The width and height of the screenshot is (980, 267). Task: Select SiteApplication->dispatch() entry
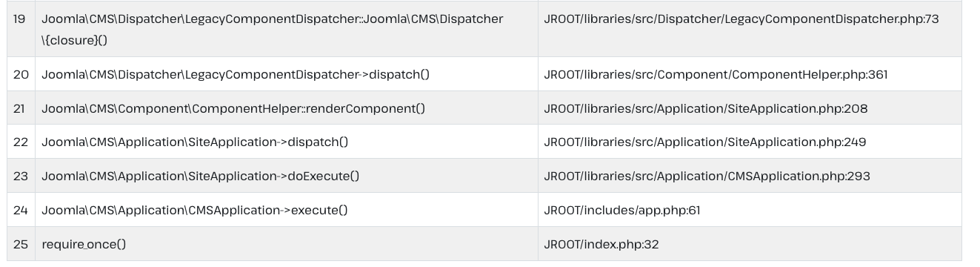195,142
